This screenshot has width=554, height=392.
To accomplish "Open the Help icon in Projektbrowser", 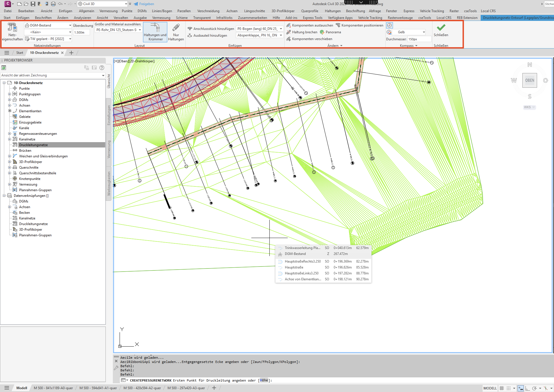I will (102, 68).
